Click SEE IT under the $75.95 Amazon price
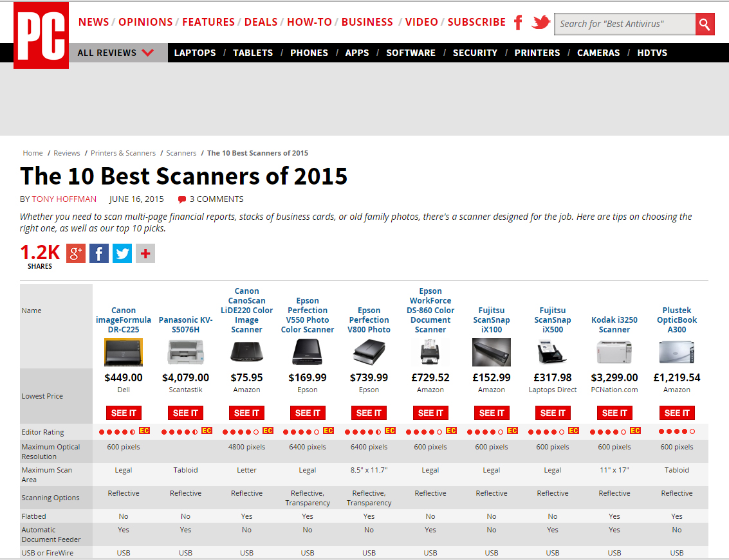This screenshot has height=560, width=729. click(x=246, y=413)
